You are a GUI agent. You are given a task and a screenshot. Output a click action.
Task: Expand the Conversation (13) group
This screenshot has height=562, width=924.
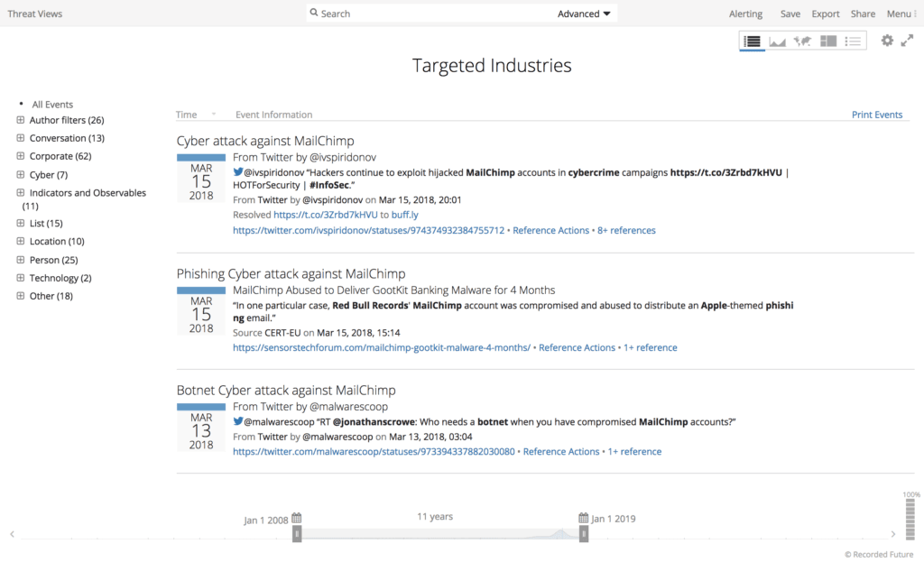coord(20,138)
